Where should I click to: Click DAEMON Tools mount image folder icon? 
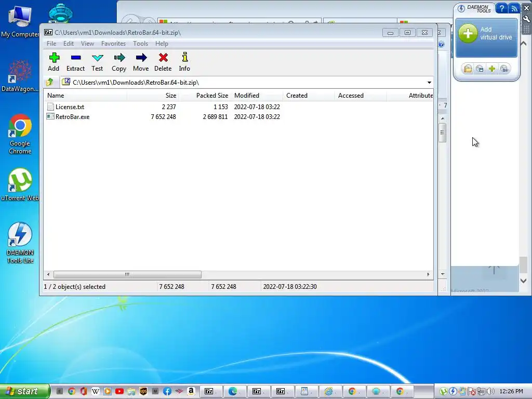pos(468,69)
